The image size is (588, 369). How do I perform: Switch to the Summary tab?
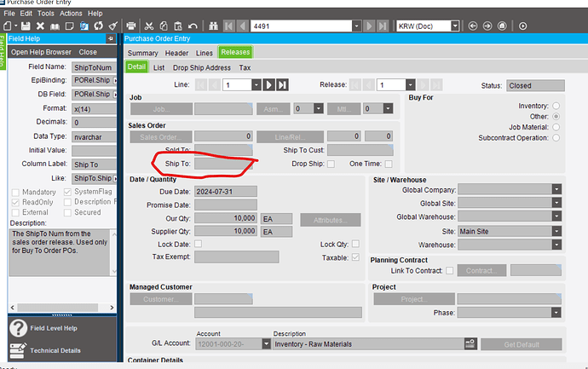click(142, 53)
